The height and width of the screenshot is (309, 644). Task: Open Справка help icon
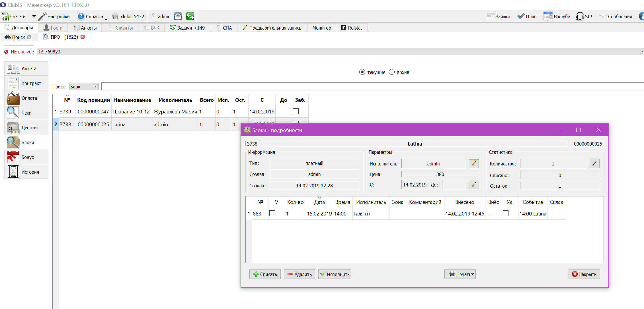81,16
